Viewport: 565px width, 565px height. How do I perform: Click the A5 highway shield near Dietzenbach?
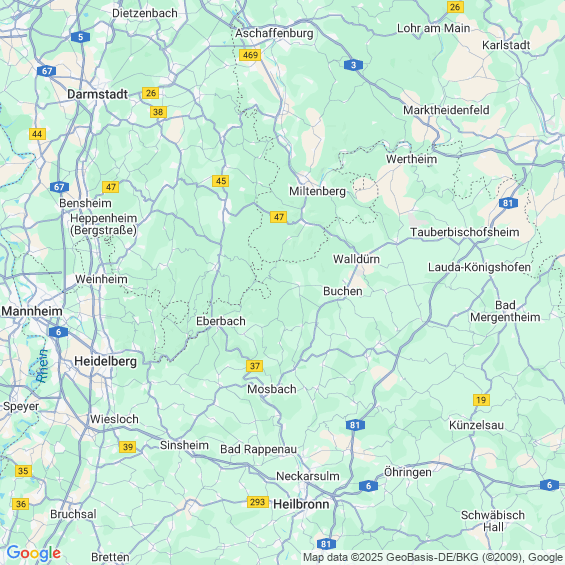pyautogui.click(x=80, y=37)
